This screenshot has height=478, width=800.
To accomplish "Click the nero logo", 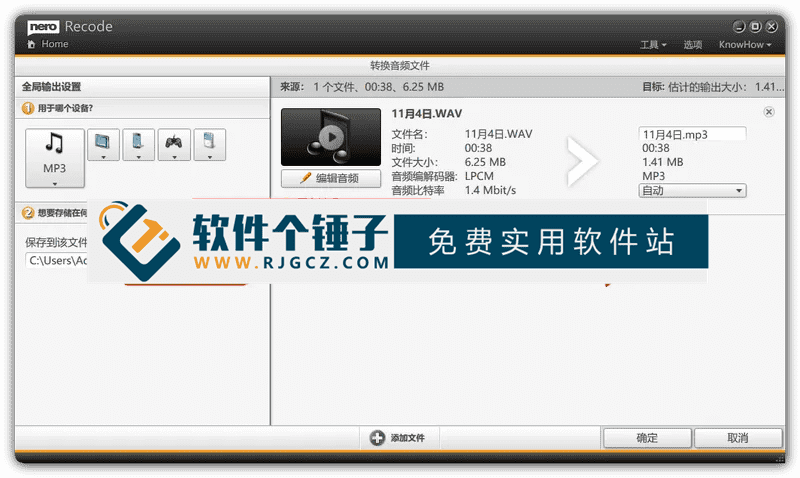I will click(43, 27).
